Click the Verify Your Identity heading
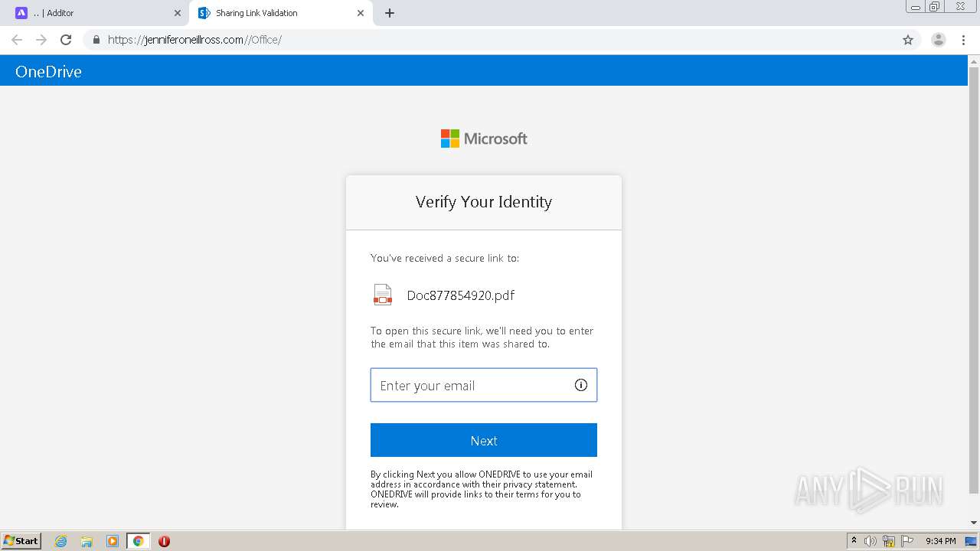The height and width of the screenshot is (551, 980). click(484, 202)
